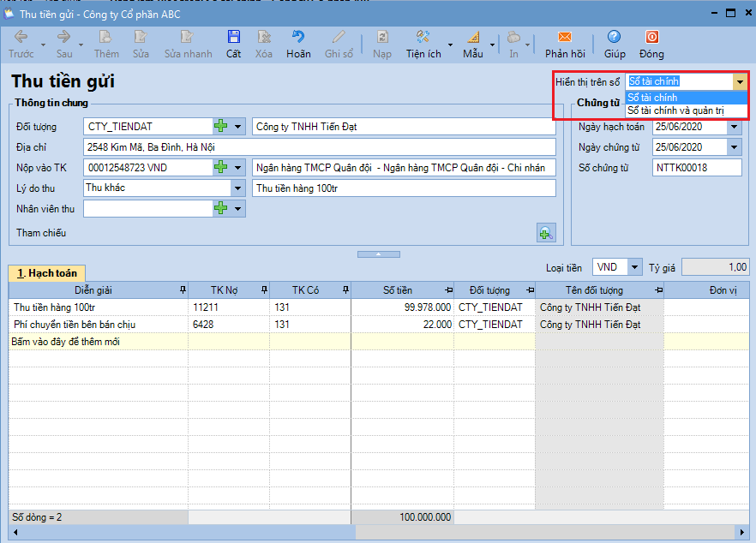
Task: Select amount cell 22.000
Action: [402, 325]
